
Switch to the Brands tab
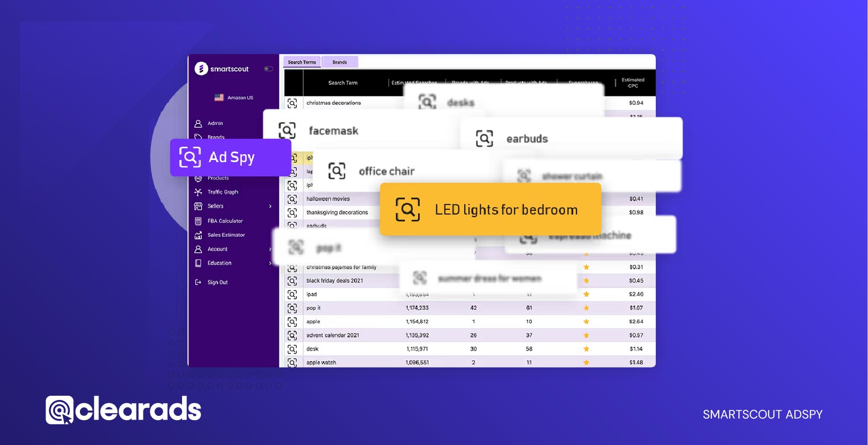coord(340,63)
